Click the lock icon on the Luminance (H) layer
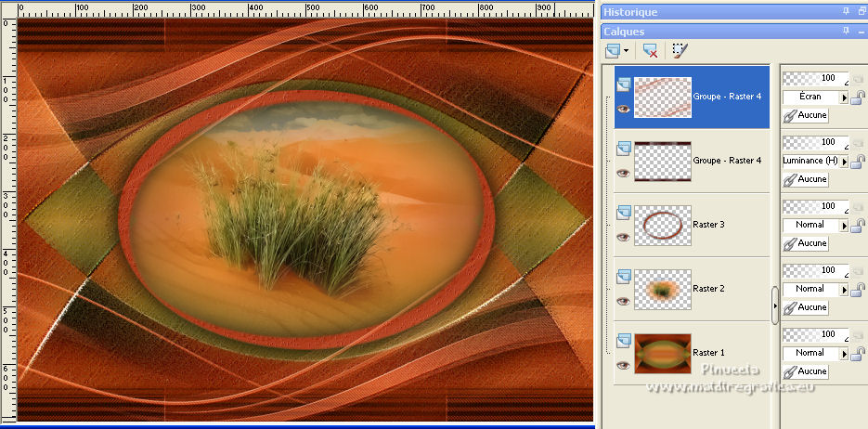Image resolution: width=868 pixels, height=429 pixels. pos(859,162)
